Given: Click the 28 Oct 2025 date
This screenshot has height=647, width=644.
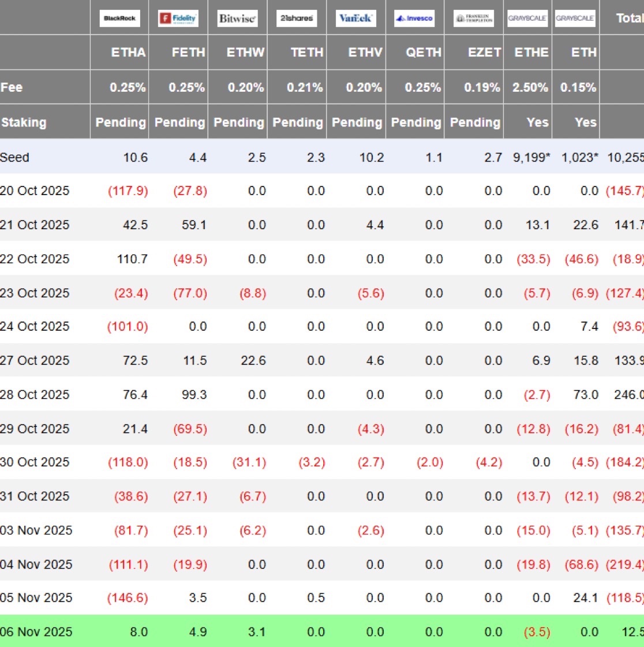Looking at the screenshot, I should click(35, 395).
